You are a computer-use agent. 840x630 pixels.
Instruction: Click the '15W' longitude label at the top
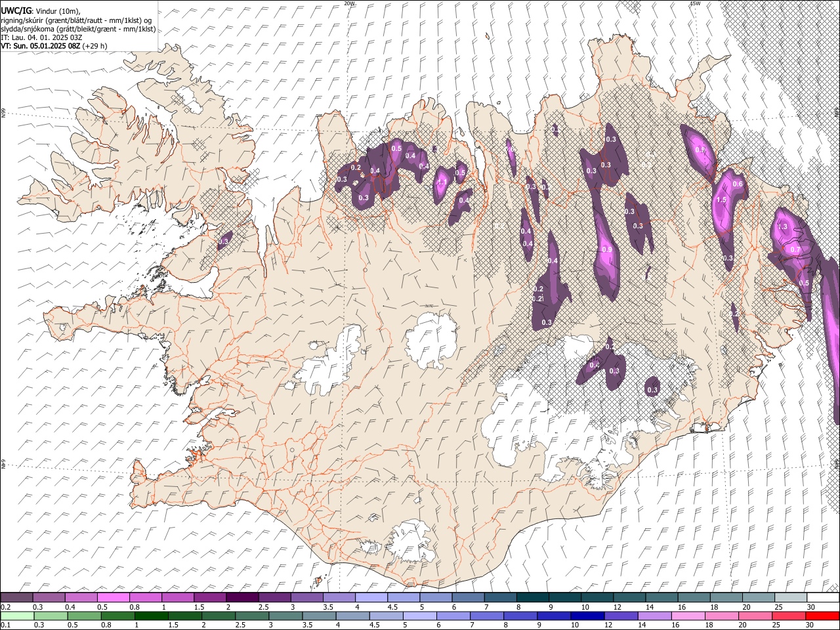pyautogui.click(x=694, y=3)
